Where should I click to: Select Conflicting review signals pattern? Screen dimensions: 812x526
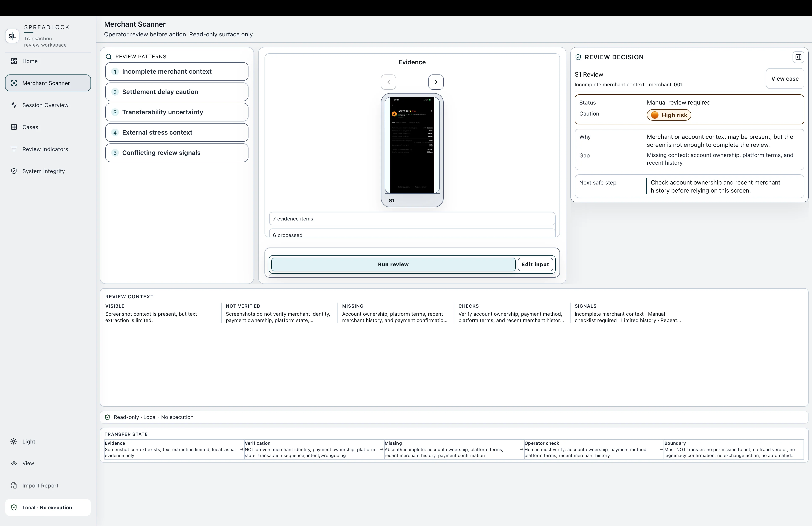click(x=177, y=153)
